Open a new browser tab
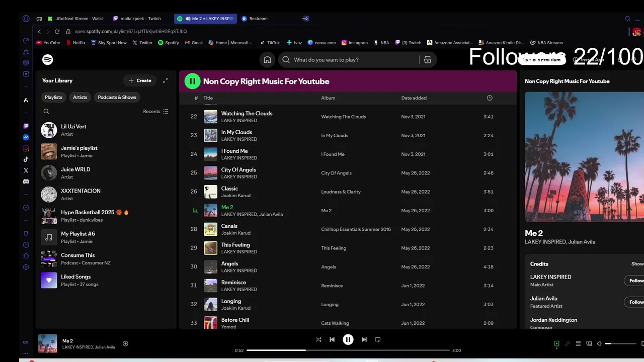The width and height of the screenshot is (644, 362). click(x=305, y=19)
